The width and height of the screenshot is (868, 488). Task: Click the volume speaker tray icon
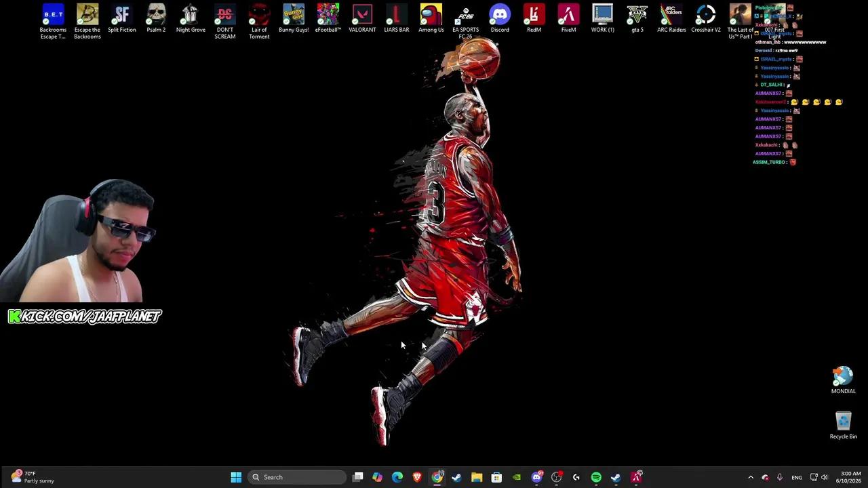click(x=825, y=477)
